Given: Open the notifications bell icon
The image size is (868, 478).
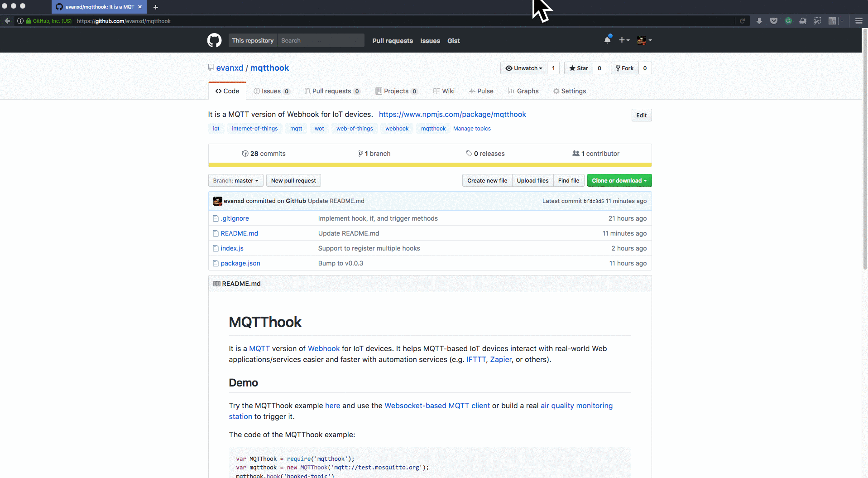Looking at the screenshot, I should coord(607,40).
